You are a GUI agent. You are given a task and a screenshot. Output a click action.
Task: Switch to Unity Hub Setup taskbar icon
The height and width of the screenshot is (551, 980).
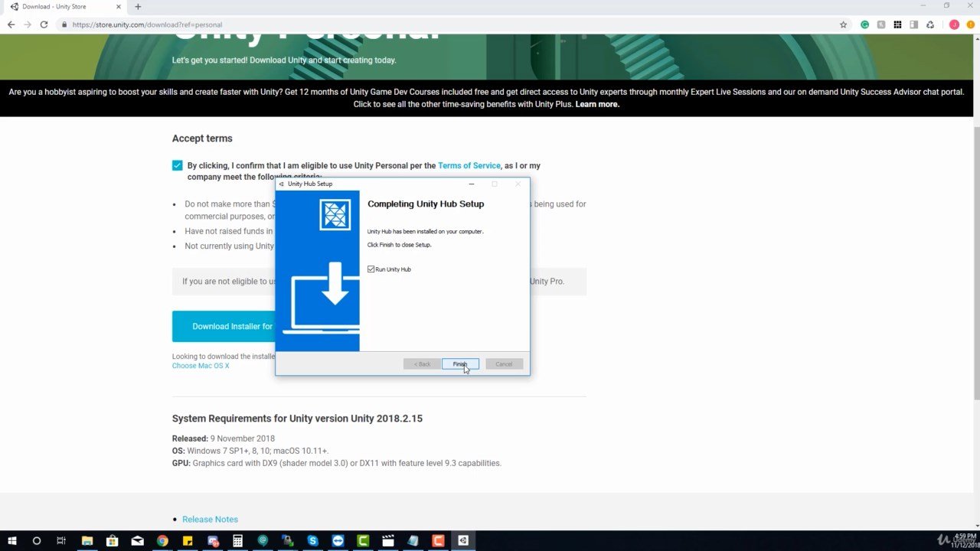click(463, 540)
